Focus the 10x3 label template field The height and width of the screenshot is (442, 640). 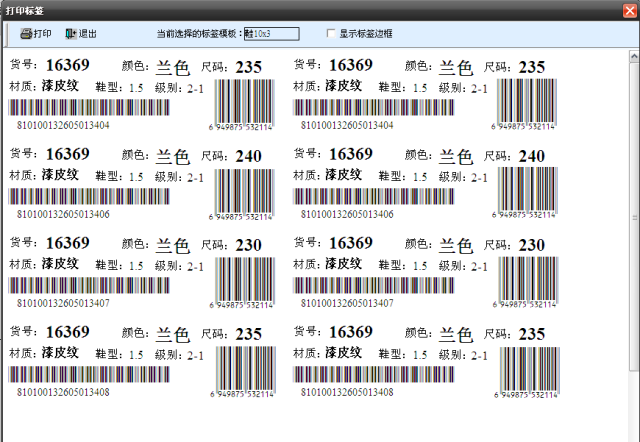tap(275, 34)
